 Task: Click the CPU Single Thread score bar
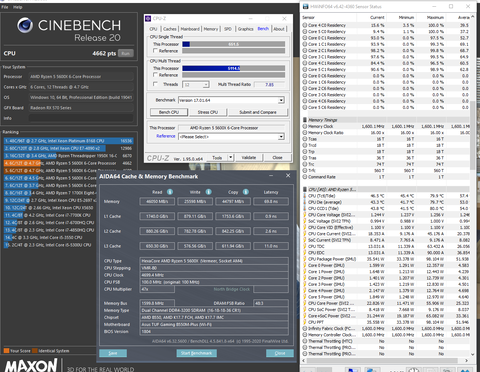(x=233, y=44)
